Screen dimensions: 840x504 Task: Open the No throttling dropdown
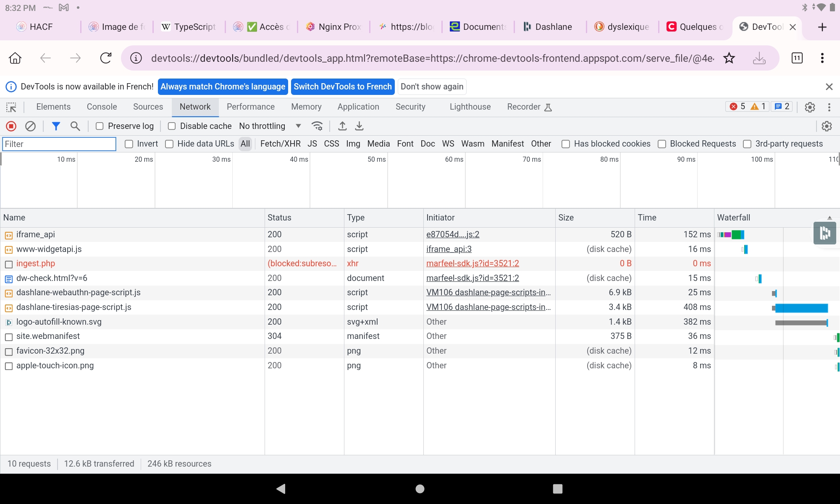click(270, 126)
